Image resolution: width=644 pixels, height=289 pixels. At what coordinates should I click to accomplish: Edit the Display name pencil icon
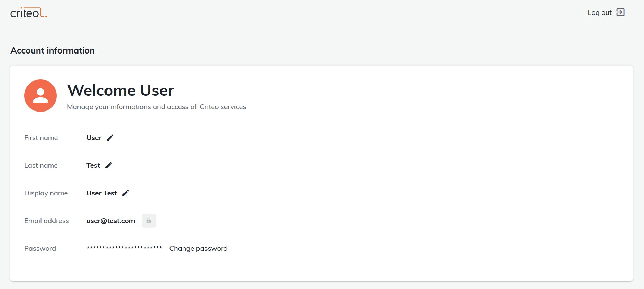pos(126,193)
